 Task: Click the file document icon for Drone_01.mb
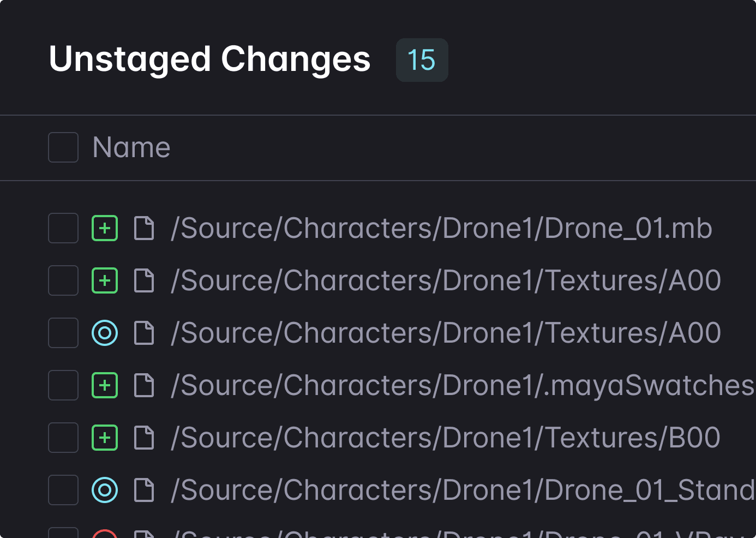click(x=144, y=228)
